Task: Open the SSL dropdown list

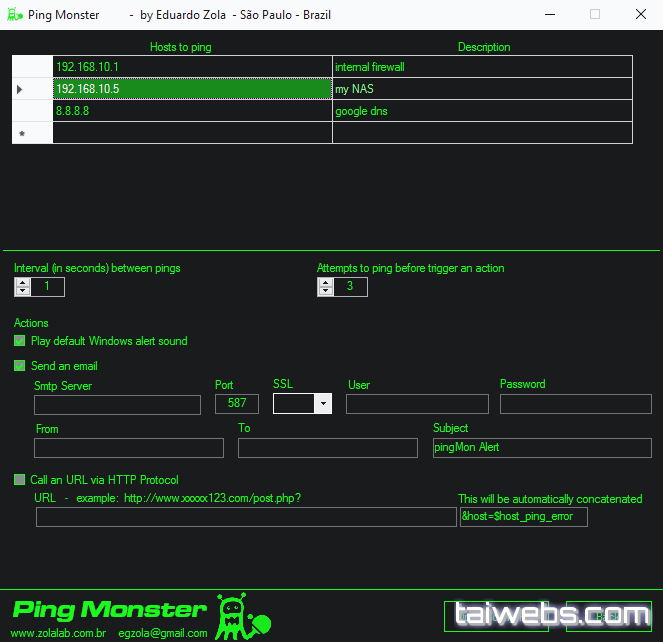Action: (322, 404)
